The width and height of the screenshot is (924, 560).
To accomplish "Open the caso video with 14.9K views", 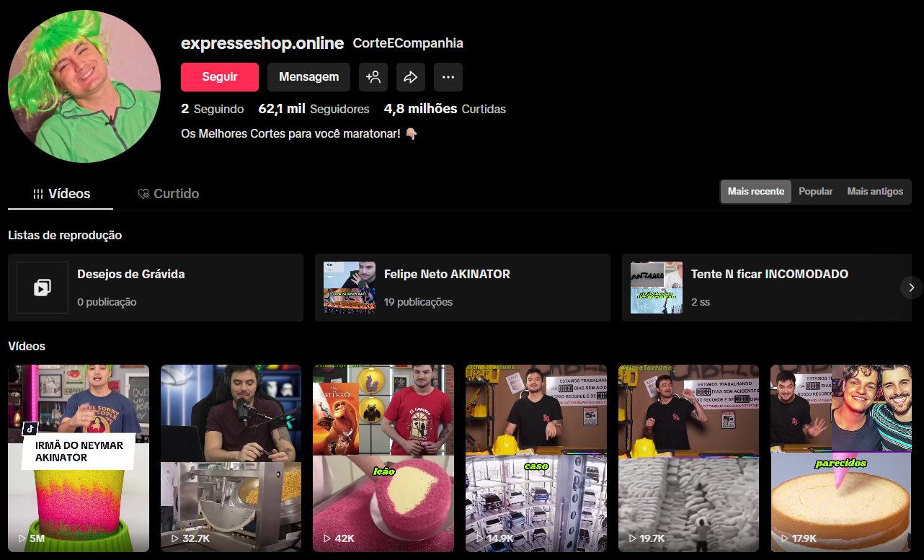I will coord(536,458).
